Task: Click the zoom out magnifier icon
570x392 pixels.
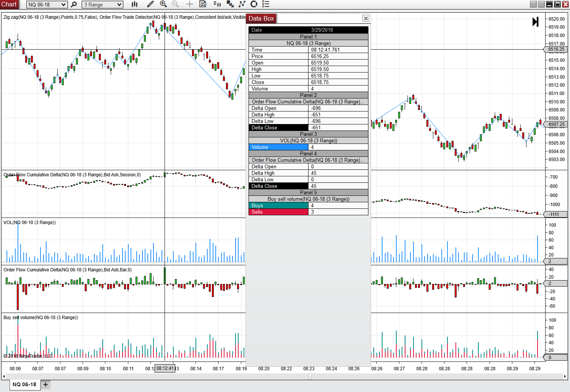Action: pos(175,4)
